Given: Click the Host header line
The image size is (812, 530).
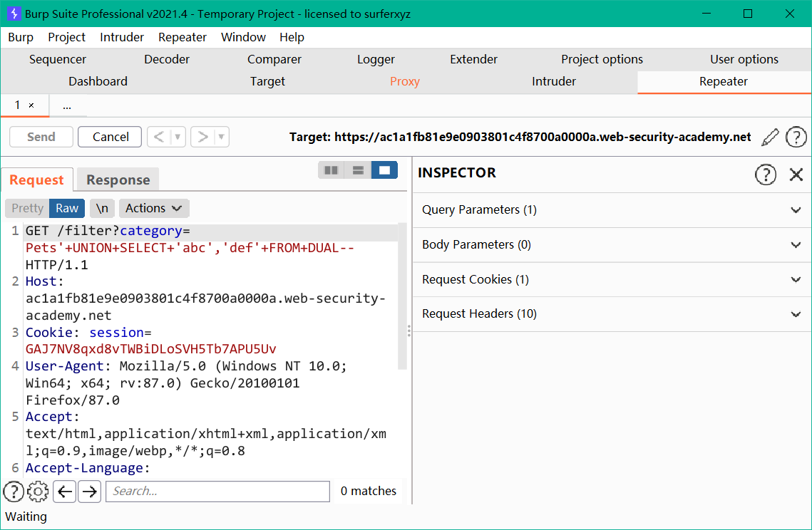Looking at the screenshot, I should click(44, 281).
